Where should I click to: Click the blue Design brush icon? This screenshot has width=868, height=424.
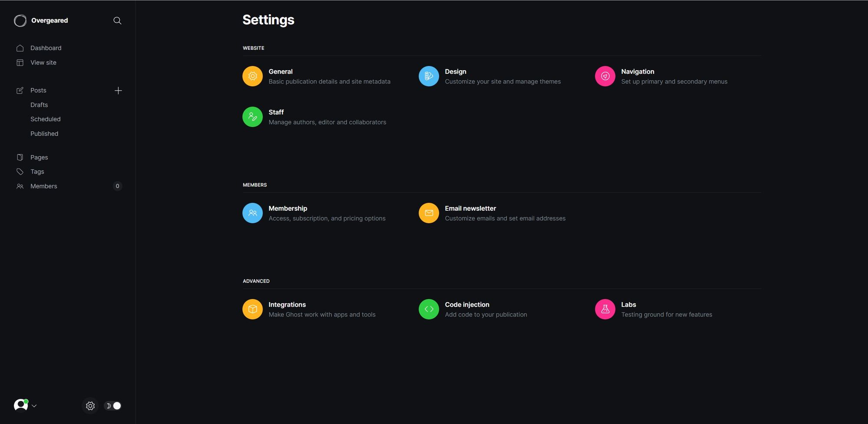[429, 76]
